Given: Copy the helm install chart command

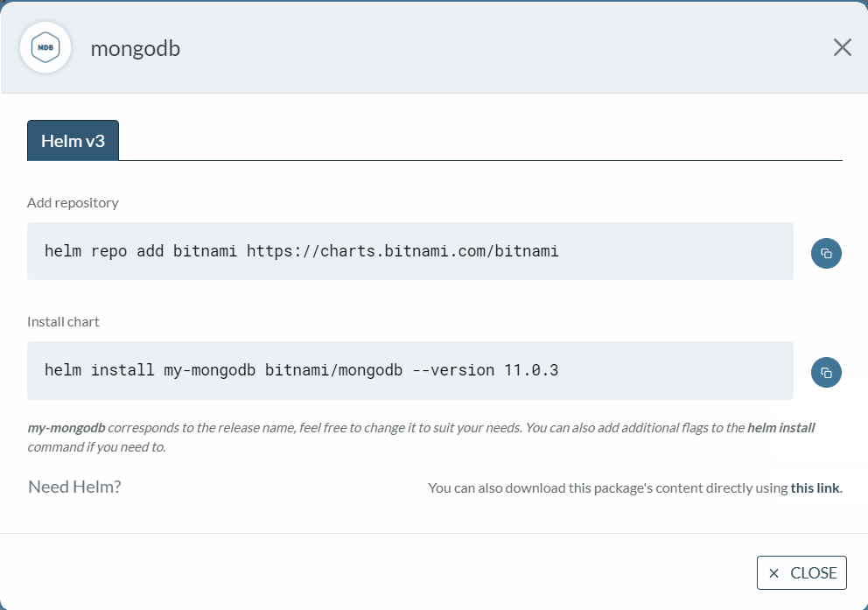Looking at the screenshot, I should [x=826, y=373].
